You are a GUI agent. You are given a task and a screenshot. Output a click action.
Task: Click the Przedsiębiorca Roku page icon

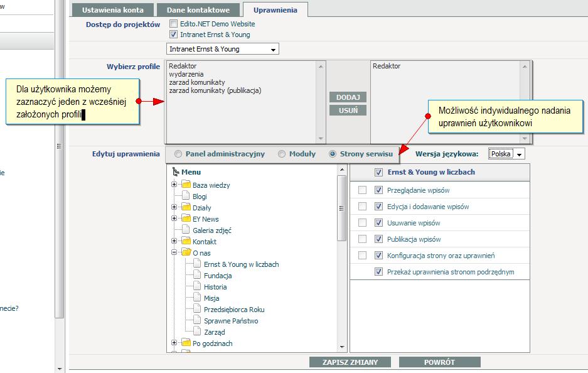(x=197, y=309)
